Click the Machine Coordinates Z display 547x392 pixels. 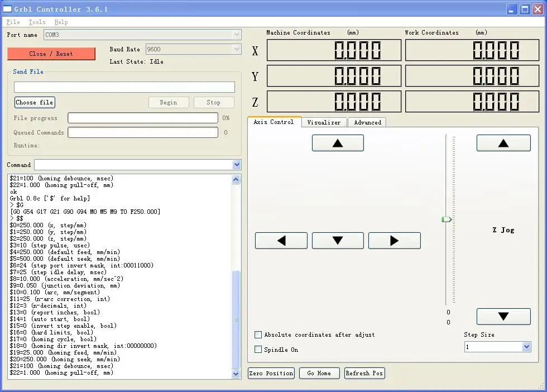(334, 102)
